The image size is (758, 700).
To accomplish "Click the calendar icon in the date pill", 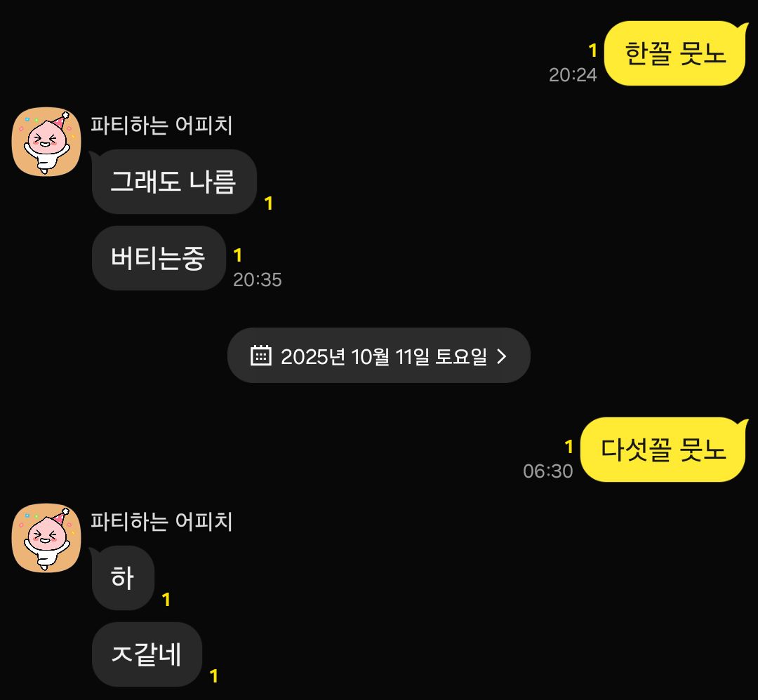I will tap(261, 356).
